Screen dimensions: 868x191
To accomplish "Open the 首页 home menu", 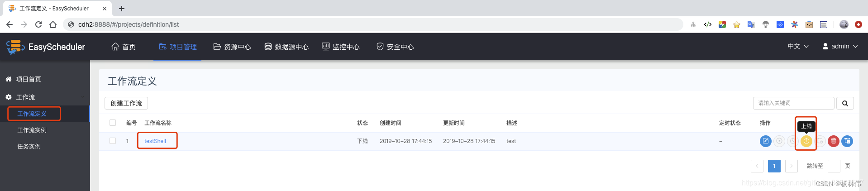I will 124,47.
